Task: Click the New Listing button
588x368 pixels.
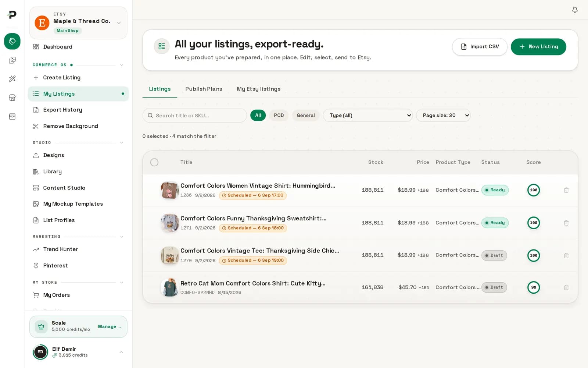Action: [x=538, y=47]
